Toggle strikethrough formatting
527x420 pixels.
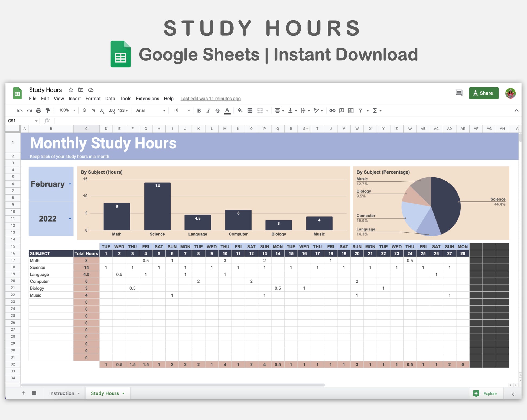tap(217, 110)
